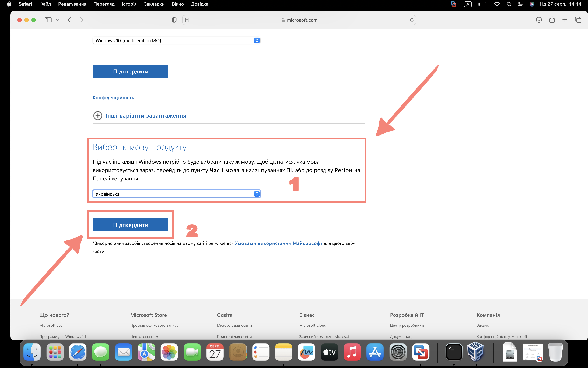Open the battery status icon
588x368 pixels.
(483, 4)
